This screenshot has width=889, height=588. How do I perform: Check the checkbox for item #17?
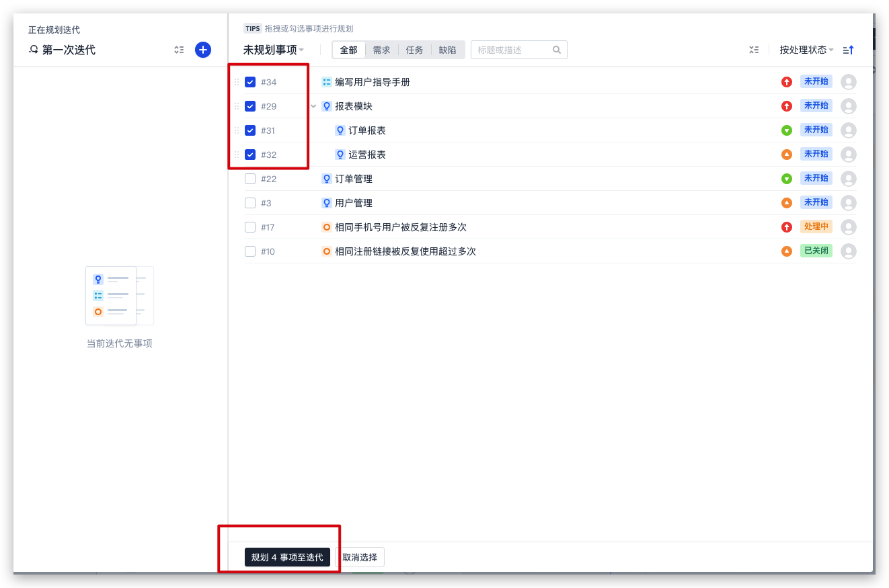click(x=250, y=227)
